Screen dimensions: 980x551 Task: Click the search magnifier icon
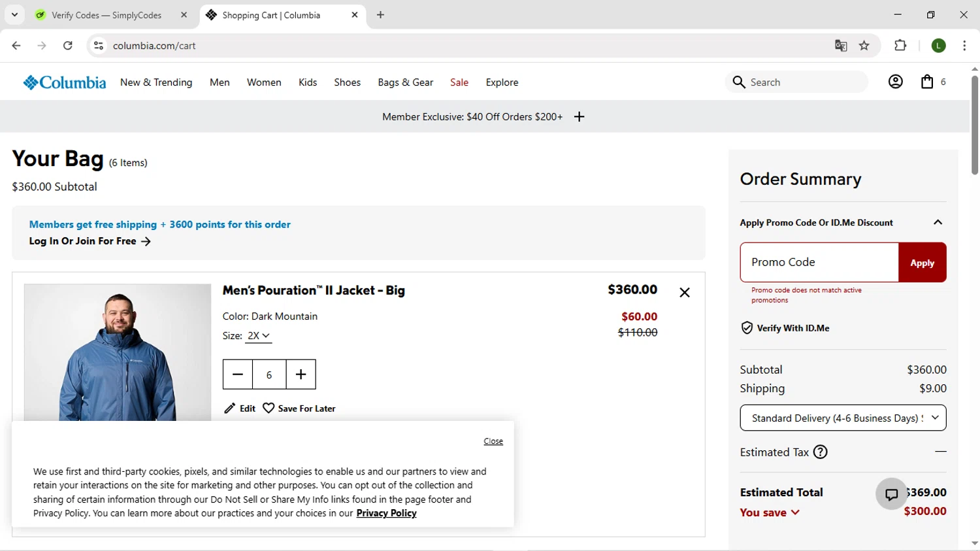click(739, 82)
